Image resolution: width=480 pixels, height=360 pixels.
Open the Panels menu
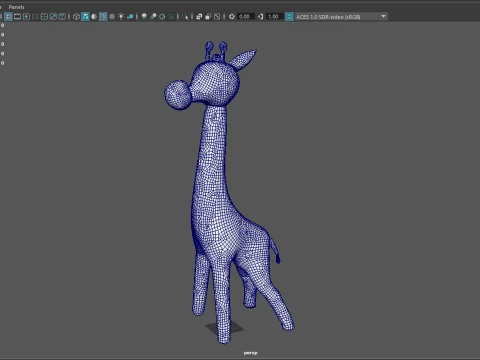pos(16,7)
